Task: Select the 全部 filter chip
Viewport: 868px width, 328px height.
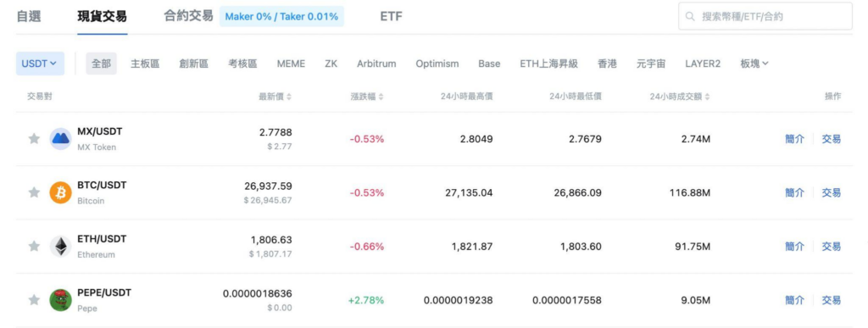Action: click(x=102, y=64)
